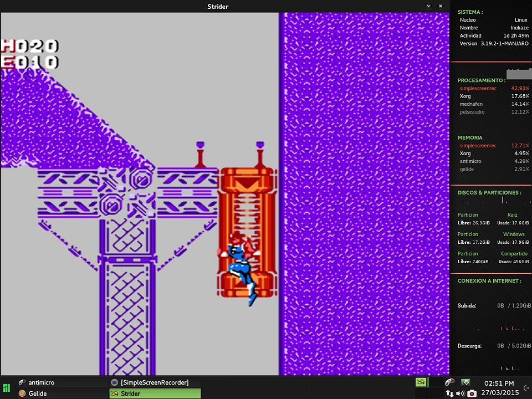Open the Manjaro start menu icon

(7, 388)
